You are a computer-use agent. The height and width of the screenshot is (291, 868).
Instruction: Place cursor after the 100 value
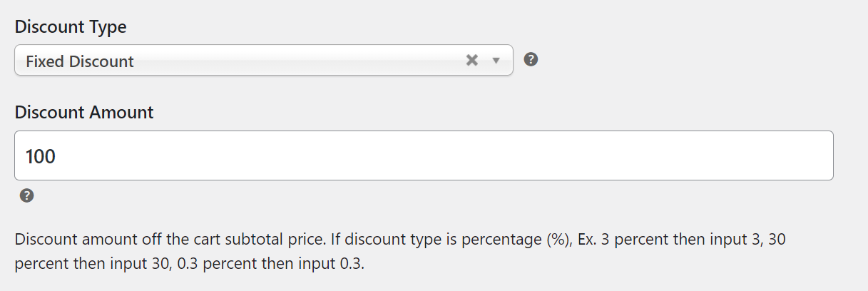(x=57, y=156)
